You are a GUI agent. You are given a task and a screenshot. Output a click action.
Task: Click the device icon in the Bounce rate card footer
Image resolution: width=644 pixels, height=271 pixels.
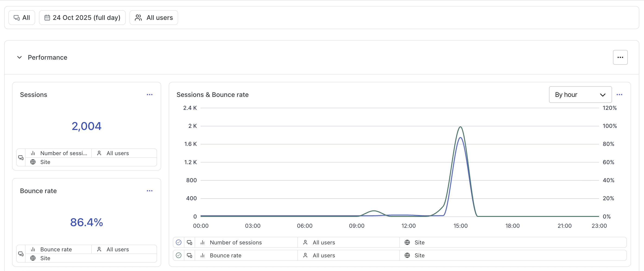(x=21, y=253)
